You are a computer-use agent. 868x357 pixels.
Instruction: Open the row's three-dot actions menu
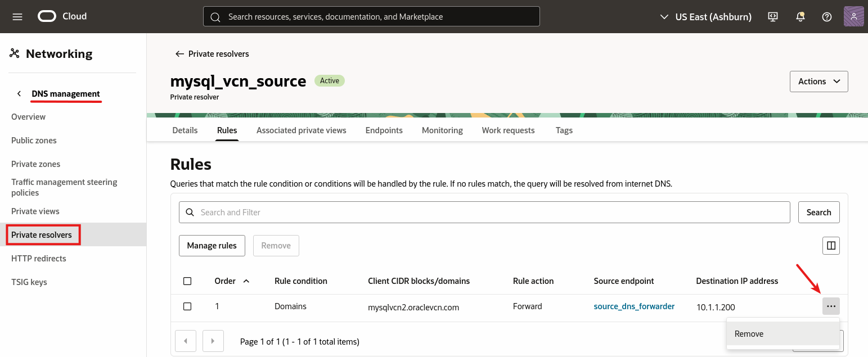831,306
